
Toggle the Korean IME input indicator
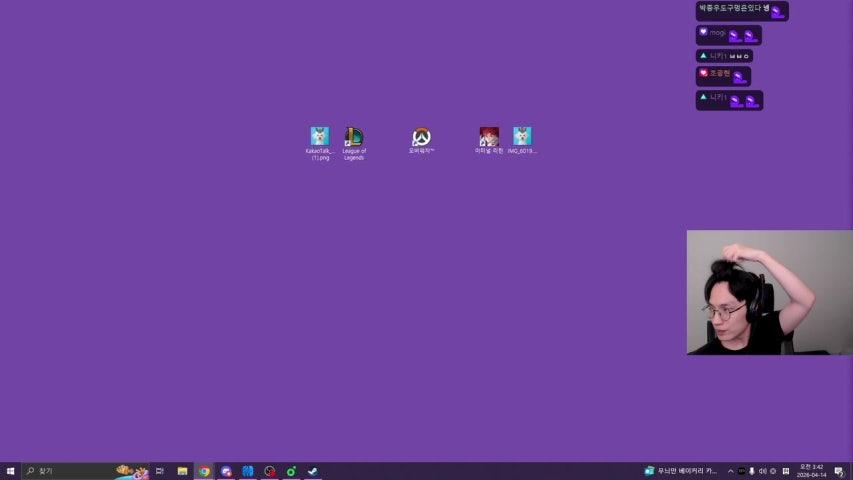pyautogui.click(x=785, y=471)
